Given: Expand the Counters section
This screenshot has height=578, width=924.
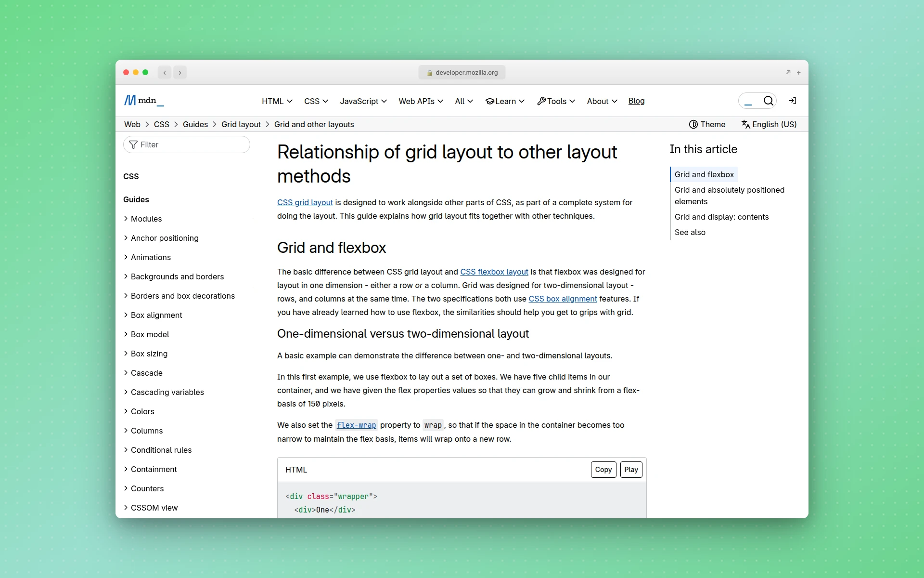Looking at the screenshot, I should point(144,488).
